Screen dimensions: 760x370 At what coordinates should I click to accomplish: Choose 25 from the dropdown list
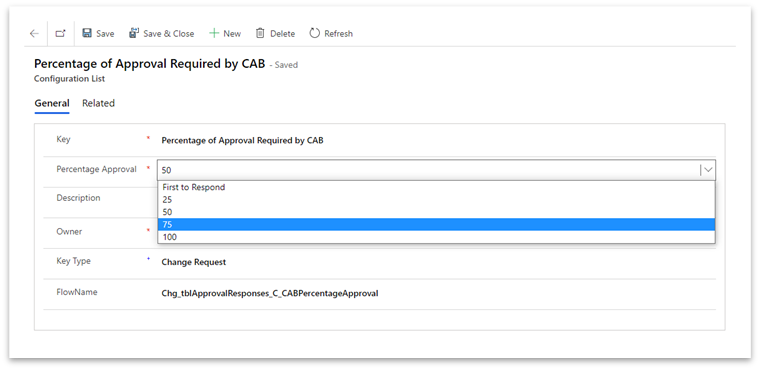436,199
